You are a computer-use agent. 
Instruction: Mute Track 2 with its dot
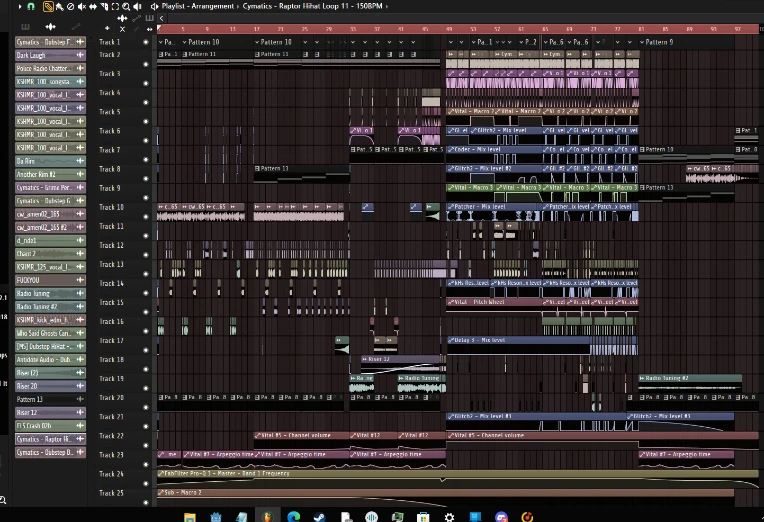pos(146,64)
